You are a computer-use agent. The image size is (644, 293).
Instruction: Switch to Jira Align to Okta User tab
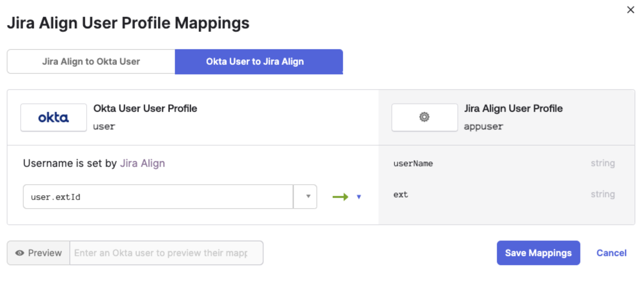coord(91,61)
